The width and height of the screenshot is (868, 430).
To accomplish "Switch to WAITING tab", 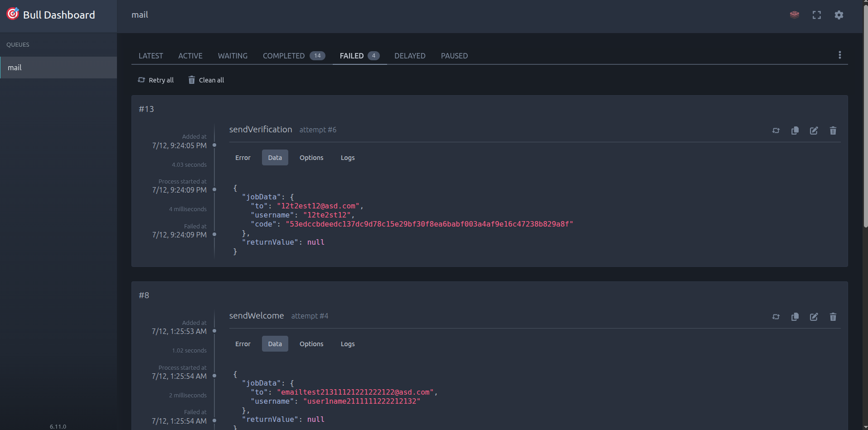I will point(233,56).
